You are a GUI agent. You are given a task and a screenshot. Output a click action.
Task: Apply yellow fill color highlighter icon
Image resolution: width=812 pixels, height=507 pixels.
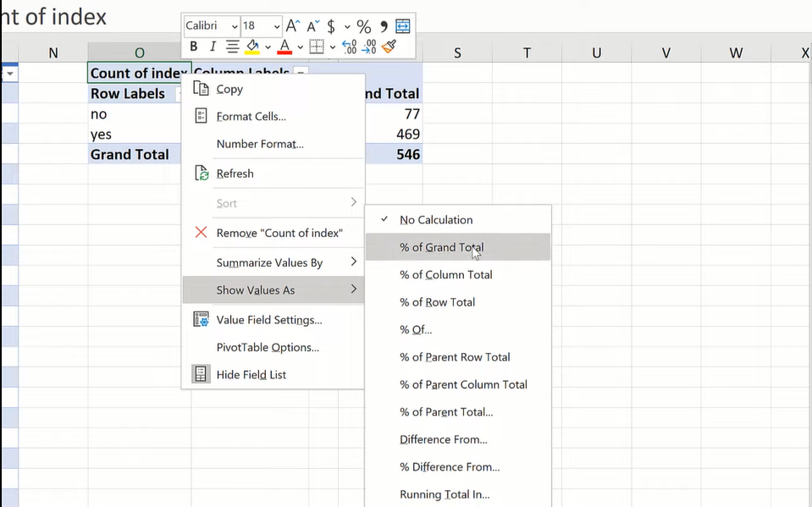tap(252, 47)
